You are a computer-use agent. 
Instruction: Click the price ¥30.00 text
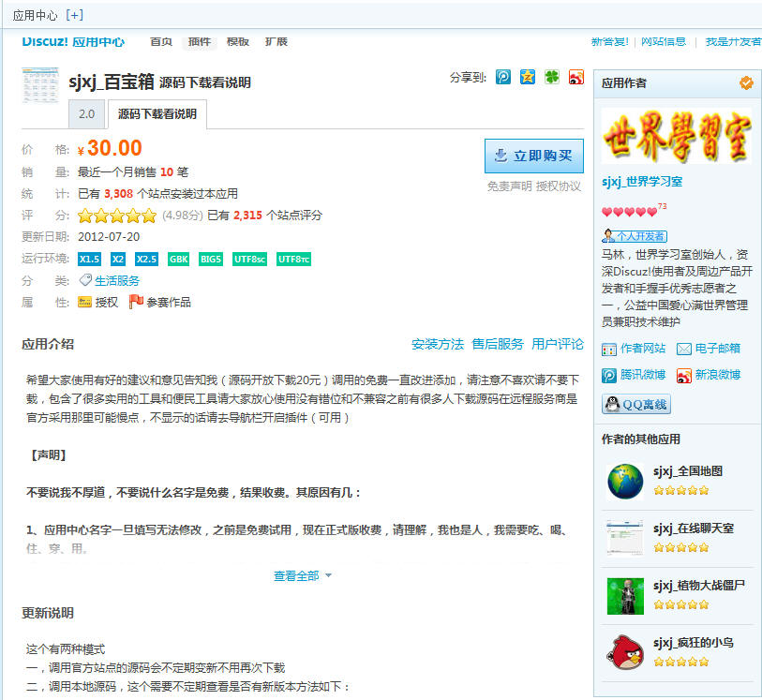[110, 148]
